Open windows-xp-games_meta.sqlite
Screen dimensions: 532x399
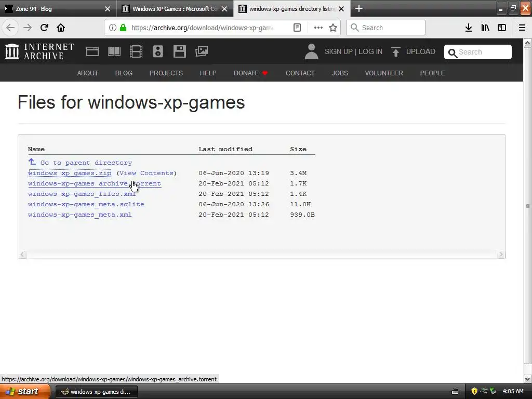86,204
